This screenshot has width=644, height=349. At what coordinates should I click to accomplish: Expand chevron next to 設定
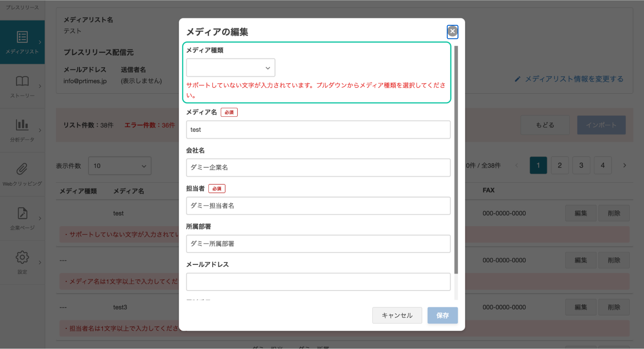pyautogui.click(x=40, y=262)
